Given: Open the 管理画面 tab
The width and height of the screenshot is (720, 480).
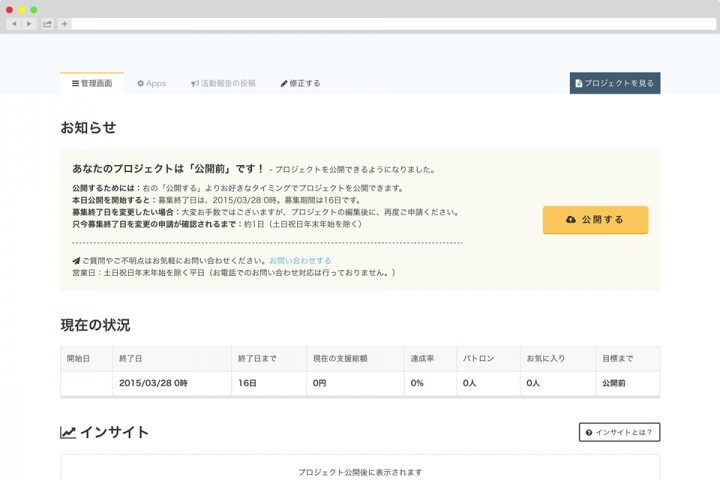Looking at the screenshot, I should (x=92, y=83).
